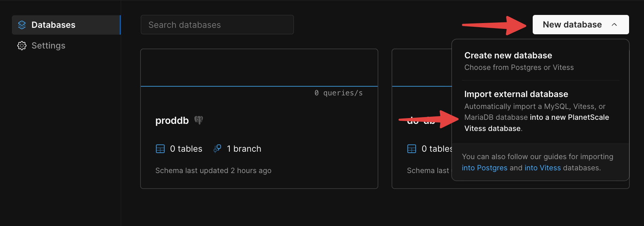644x226 pixels.
Task: Choose Import external database option
Action: pyautogui.click(x=541, y=111)
